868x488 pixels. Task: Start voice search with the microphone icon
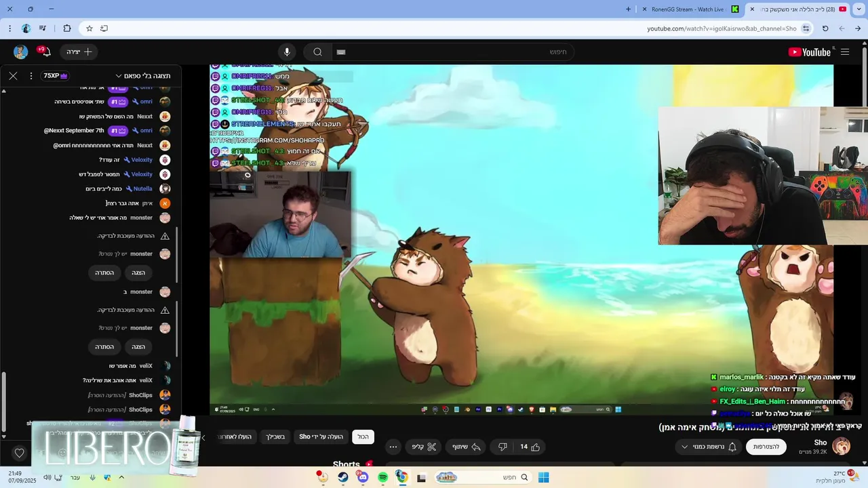coord(287,52)
